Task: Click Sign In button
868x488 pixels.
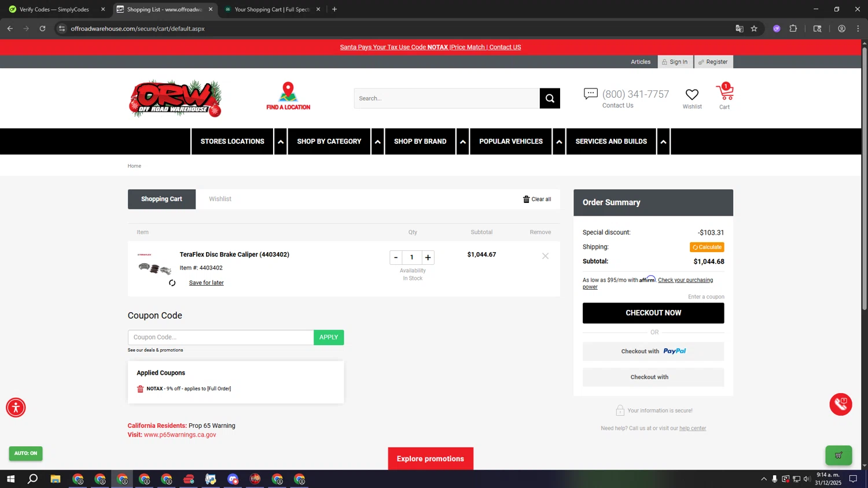Action: click(x=675, y=62)
